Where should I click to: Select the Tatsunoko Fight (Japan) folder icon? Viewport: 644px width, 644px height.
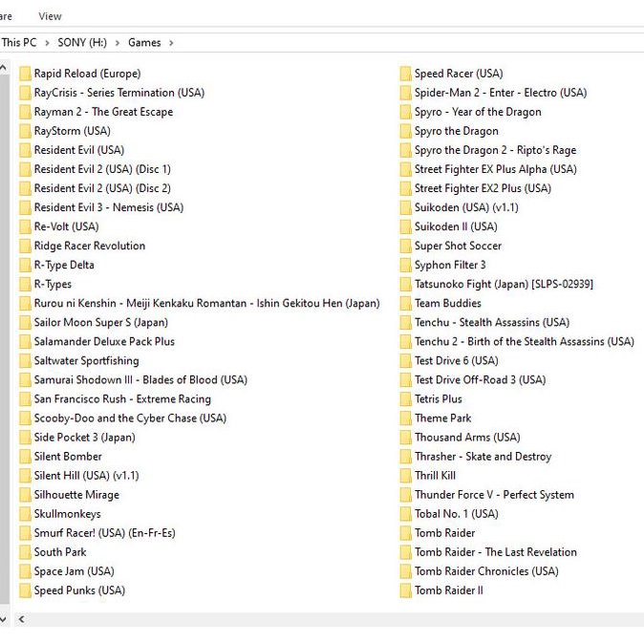tap(405, 284)
